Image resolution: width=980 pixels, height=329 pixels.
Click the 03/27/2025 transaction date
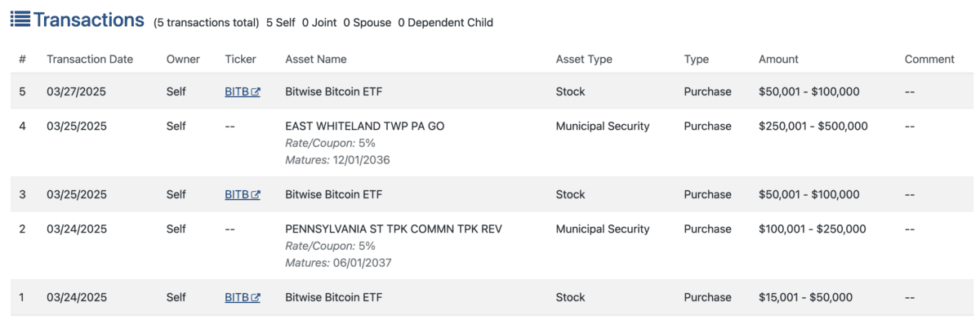(76, 92)
